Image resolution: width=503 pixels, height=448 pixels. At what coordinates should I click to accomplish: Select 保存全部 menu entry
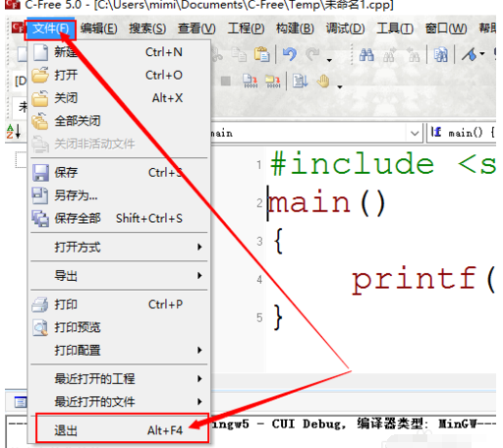119,218
